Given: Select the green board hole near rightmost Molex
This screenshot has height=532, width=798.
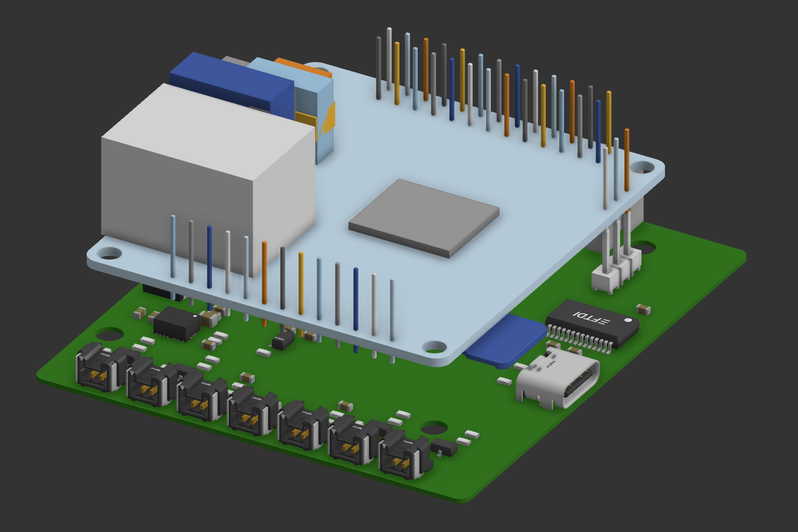Looking at the screenshot, I should click(x=433, y=428).
